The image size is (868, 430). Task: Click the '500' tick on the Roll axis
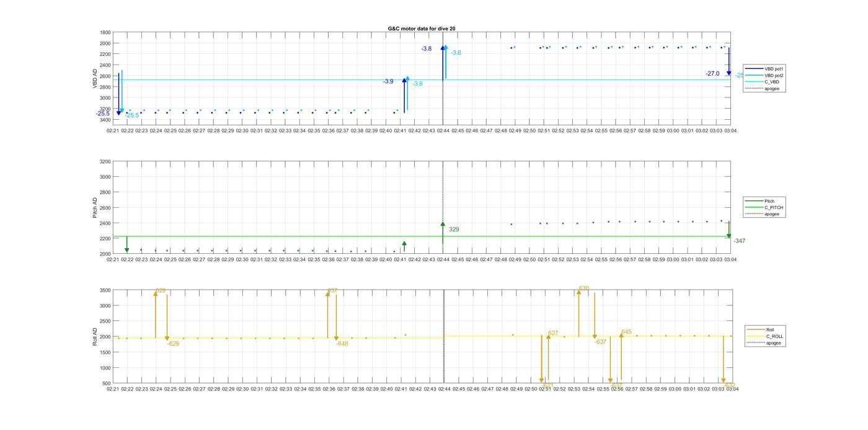107,383
